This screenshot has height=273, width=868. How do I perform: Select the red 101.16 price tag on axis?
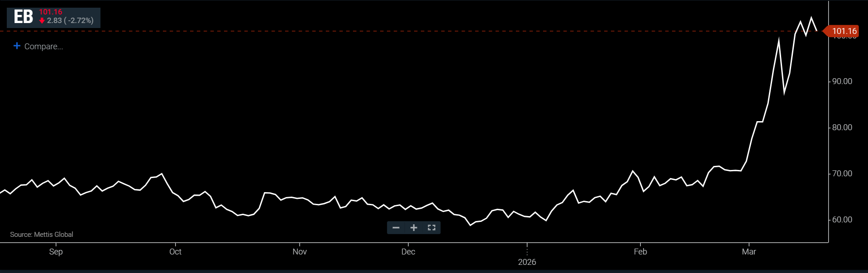tap(844, 31)
